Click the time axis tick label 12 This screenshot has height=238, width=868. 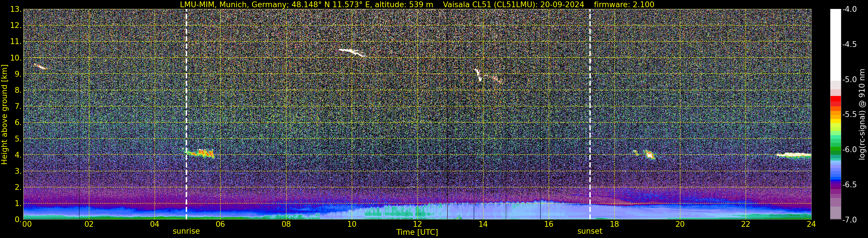click(417, 224)
